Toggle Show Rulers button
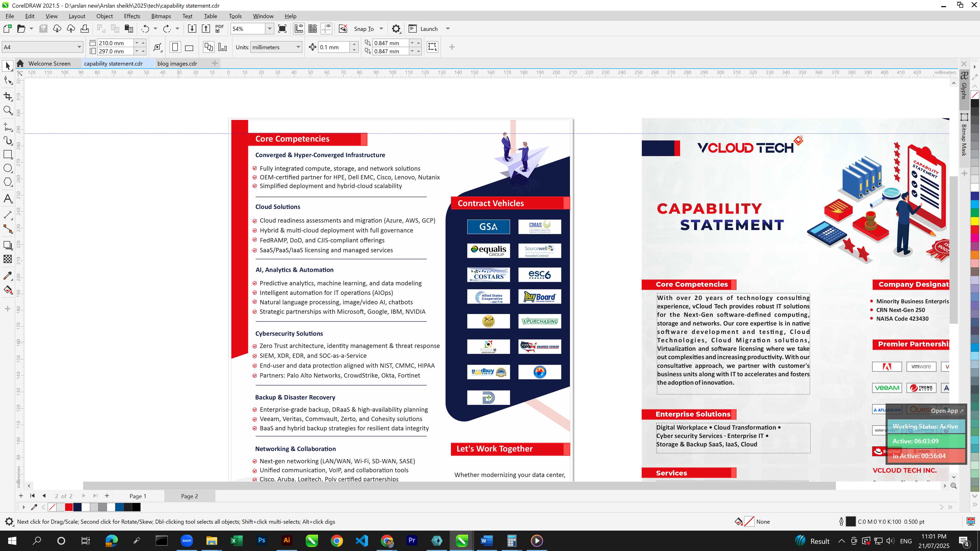 [x=299, y=29]
